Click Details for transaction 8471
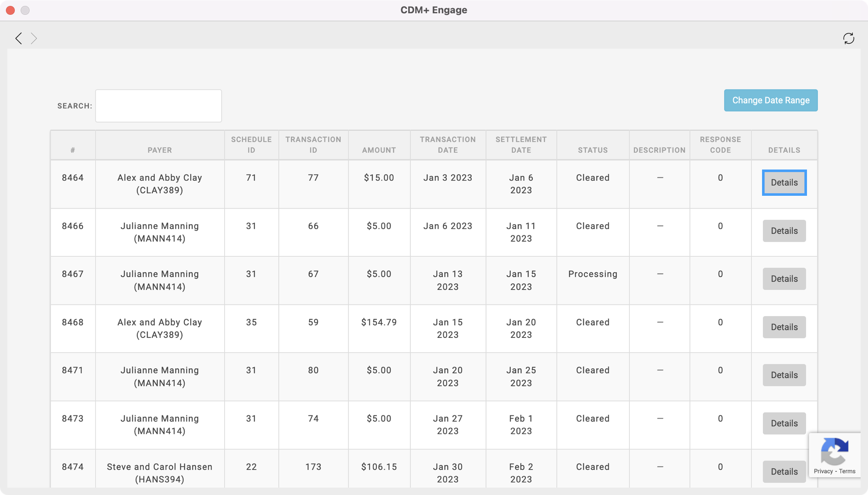Viewport: 868px width, 495px height. pos(784,375)
